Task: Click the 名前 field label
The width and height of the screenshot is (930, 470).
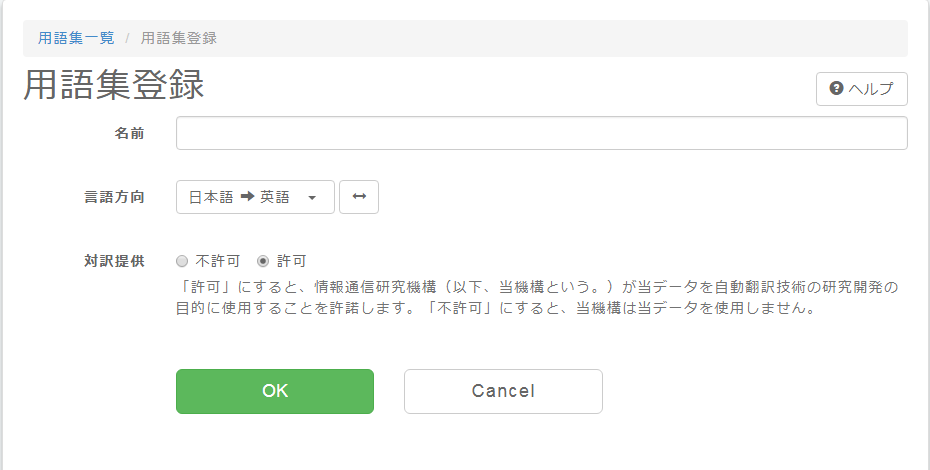Action: [129, 133]
